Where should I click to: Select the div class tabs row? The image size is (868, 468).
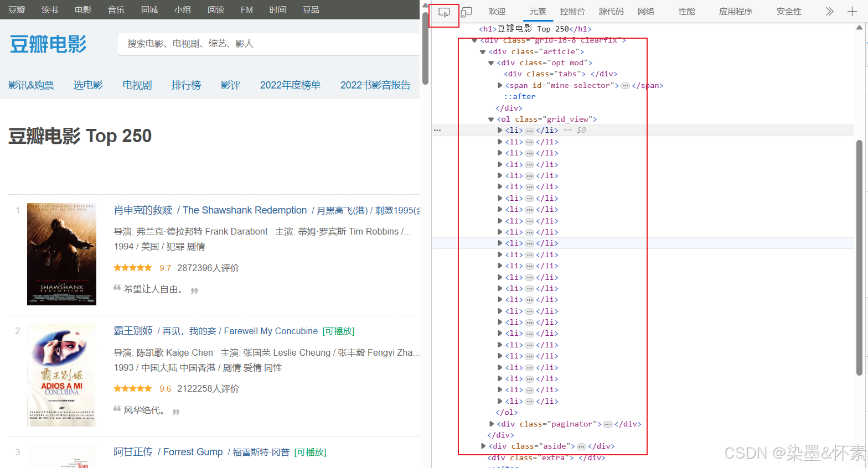click(561, 74)
